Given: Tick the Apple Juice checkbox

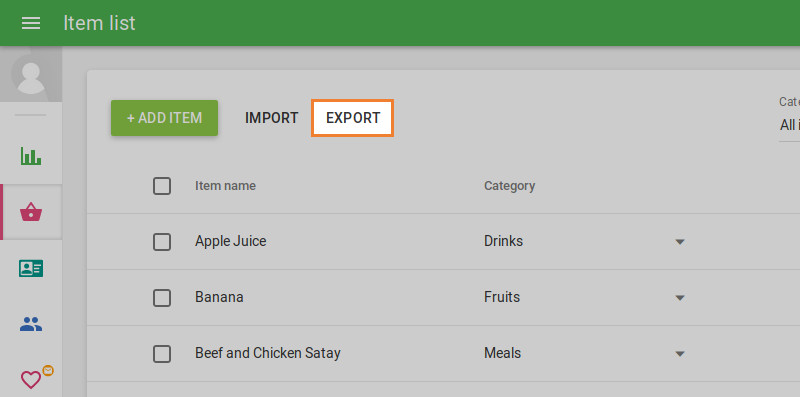Looking at the screenshot, I should (x=162, y=241).
